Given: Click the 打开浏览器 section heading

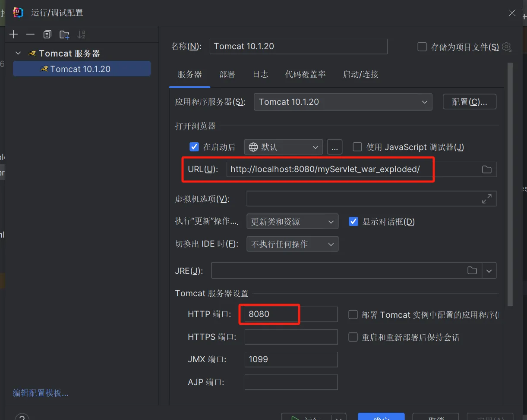Looking at the screenshot, I should click(x=195, y=126).
